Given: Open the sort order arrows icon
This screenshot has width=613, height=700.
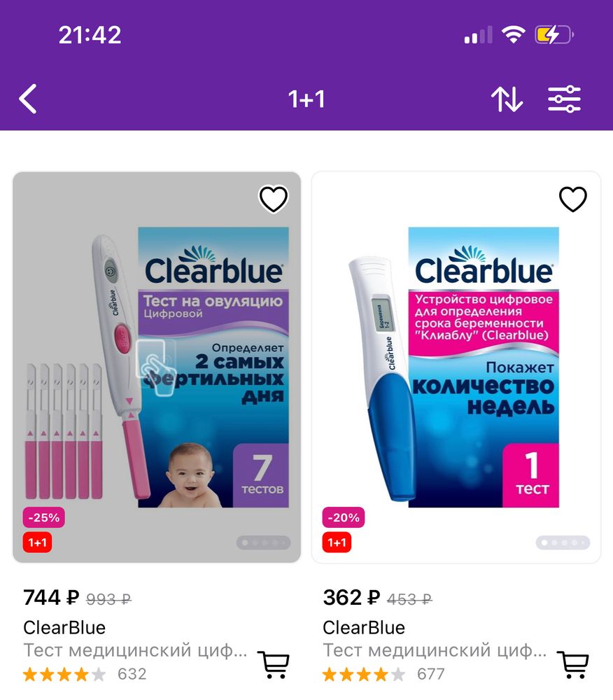Looking at the screenshot, I should pos(507,99).
